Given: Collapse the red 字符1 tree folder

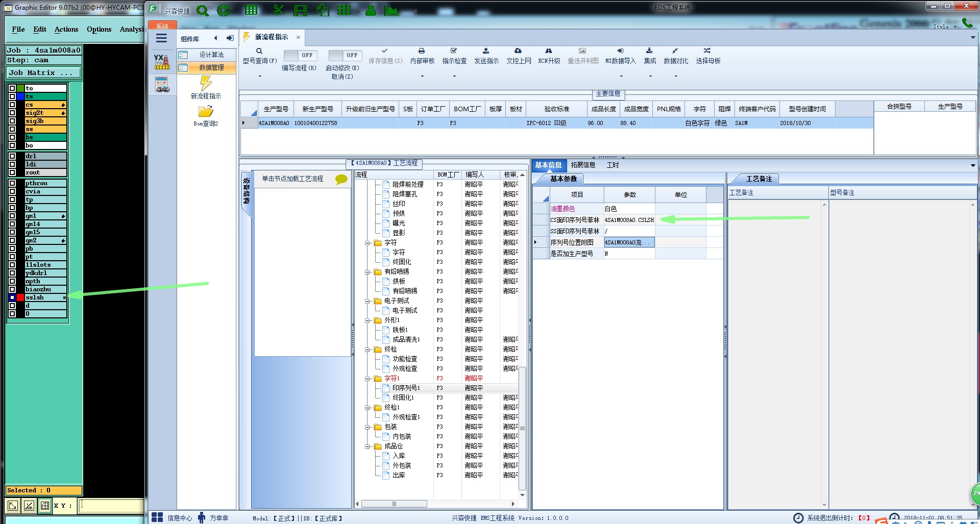Looking at the screenshot, I should (367, 379).
